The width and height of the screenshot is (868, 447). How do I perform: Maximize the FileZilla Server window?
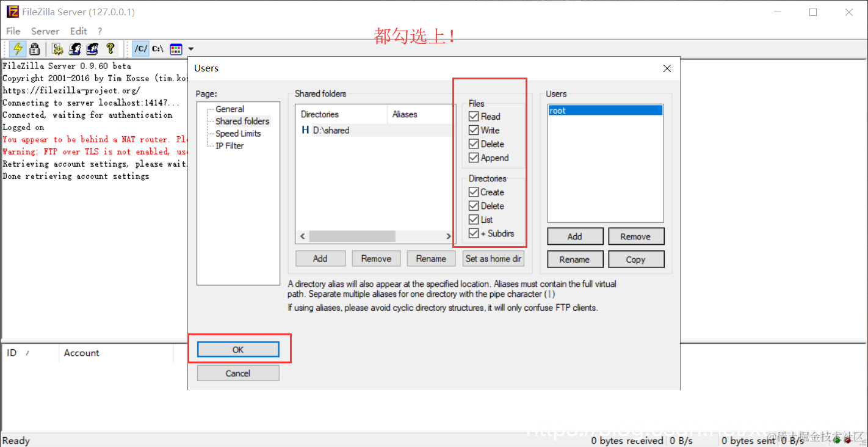(x=813, y=12)
